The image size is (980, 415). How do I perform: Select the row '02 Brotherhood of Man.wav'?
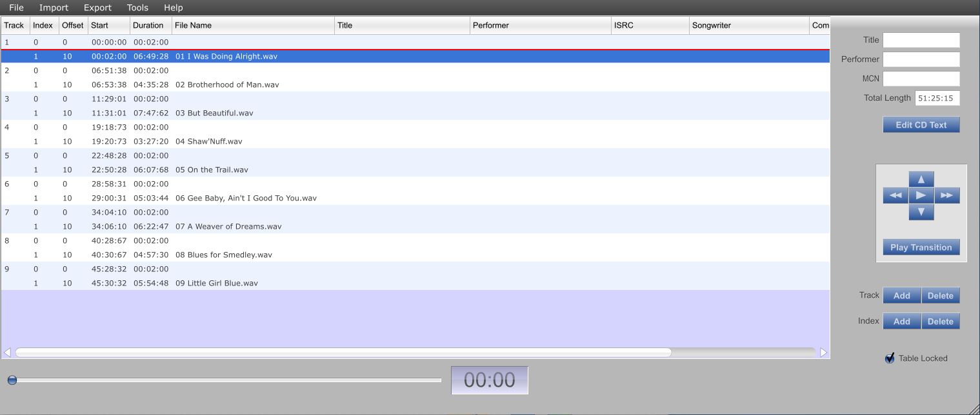[415, 84]
